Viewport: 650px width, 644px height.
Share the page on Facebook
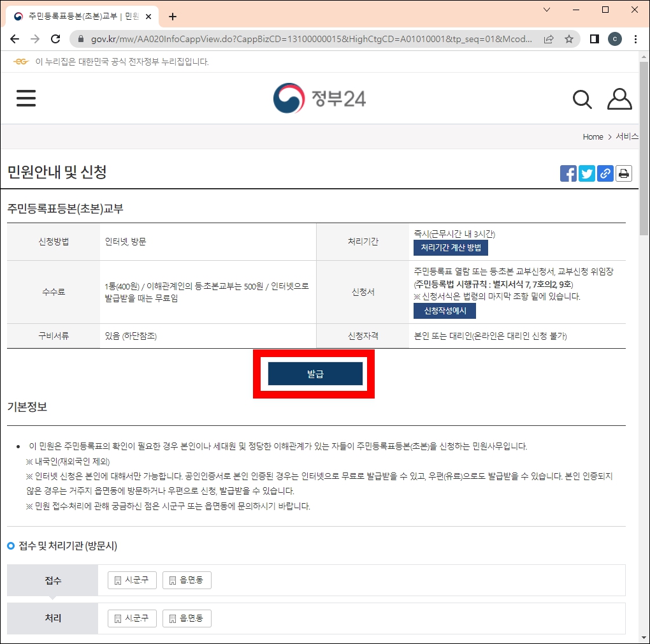point(567,173)
